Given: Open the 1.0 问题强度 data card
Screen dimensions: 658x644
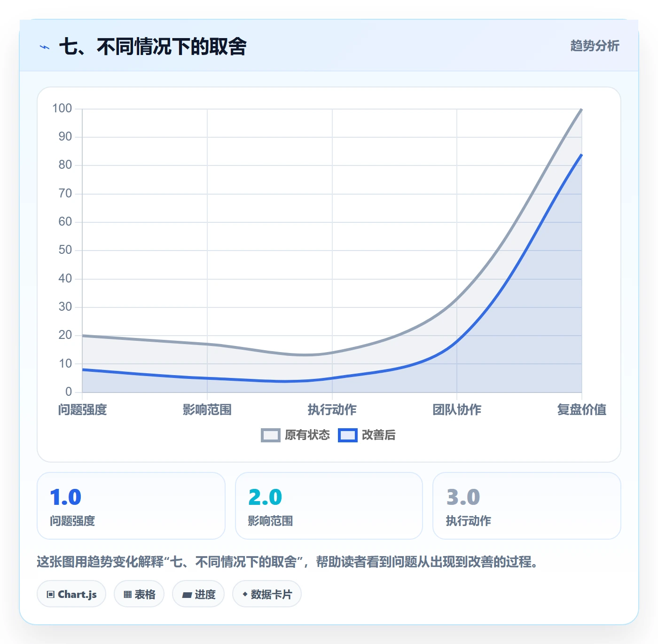Looking at the screenshot, I should [131, 506].
